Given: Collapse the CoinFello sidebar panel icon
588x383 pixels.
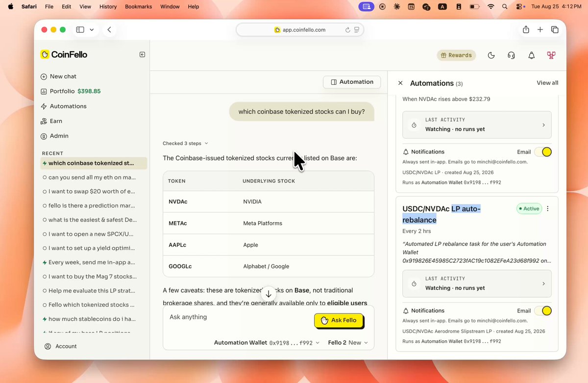Looking at the screenshot, I should [x=142, y=54].
